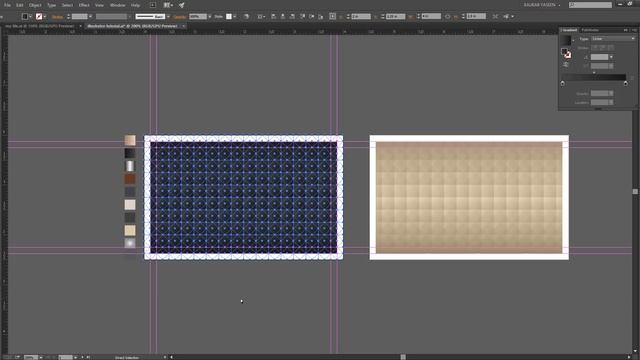Select the Pathfinder panel tab
640x360 pixels.
pos(590,30)
